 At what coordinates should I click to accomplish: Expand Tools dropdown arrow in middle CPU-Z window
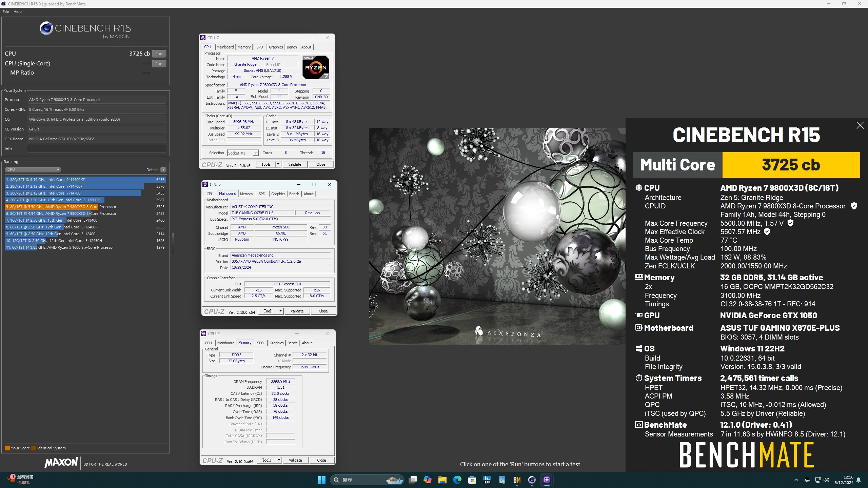[x=280, y=311]
